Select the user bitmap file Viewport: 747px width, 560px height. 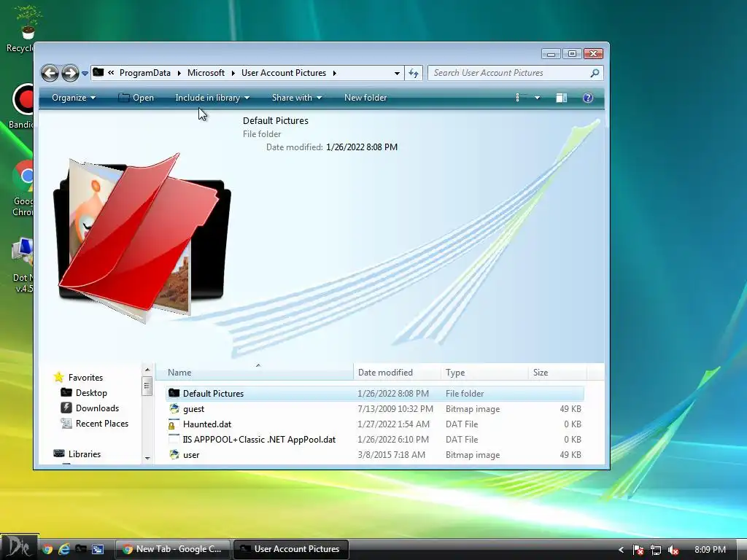point(375,454)
